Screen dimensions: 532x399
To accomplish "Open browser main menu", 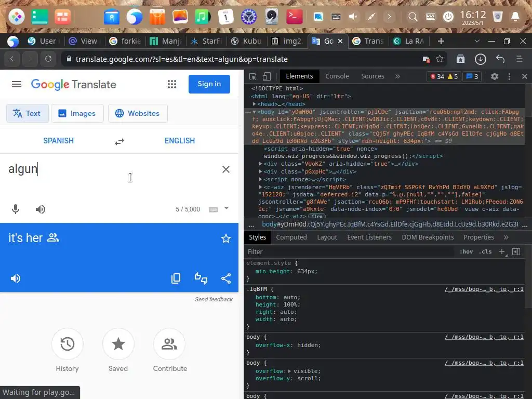I will click(x=520, y=59).
